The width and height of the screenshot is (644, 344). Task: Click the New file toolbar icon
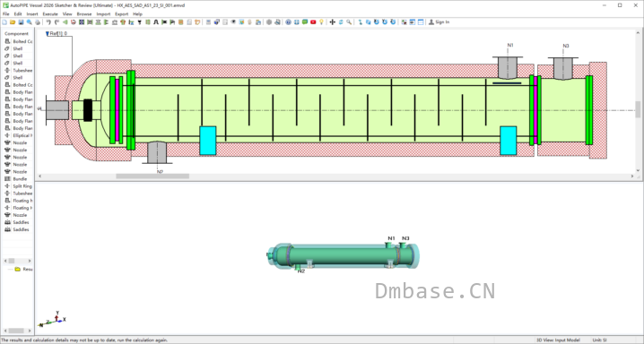tap(4, 22)
